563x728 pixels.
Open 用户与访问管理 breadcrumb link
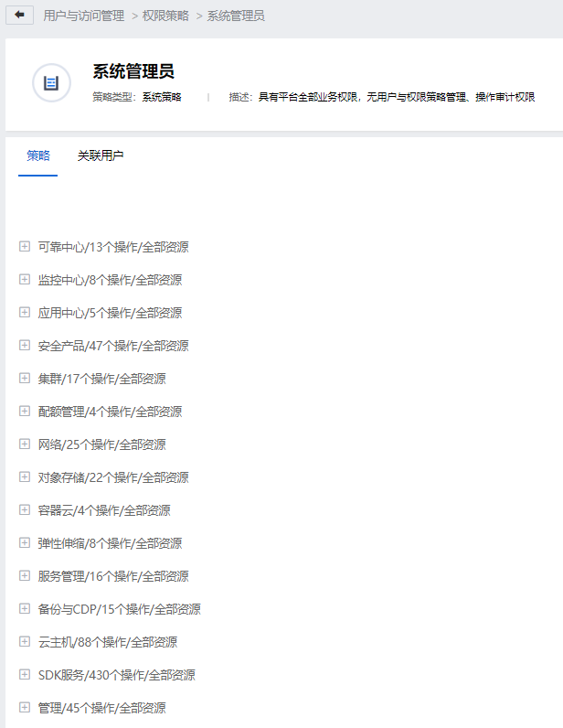(83, 16)
